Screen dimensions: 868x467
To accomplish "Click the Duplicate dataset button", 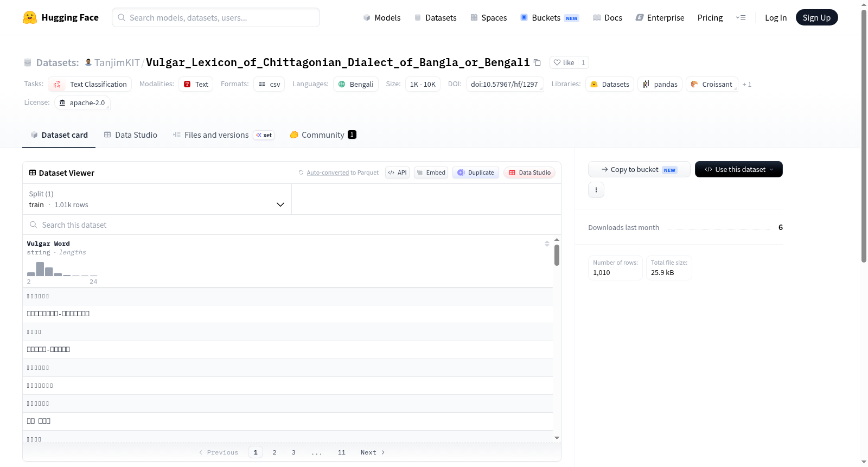I will click(x=476, y=172).
